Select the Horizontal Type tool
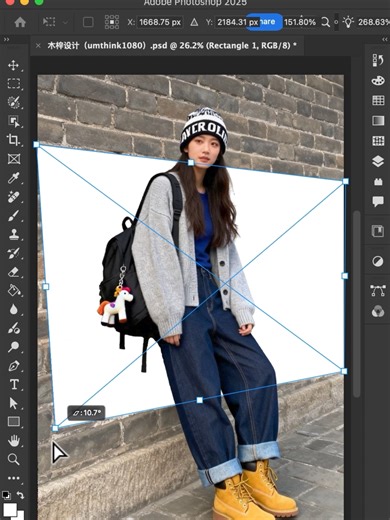Screen dimensions: 390x520 tap(14, 385)
